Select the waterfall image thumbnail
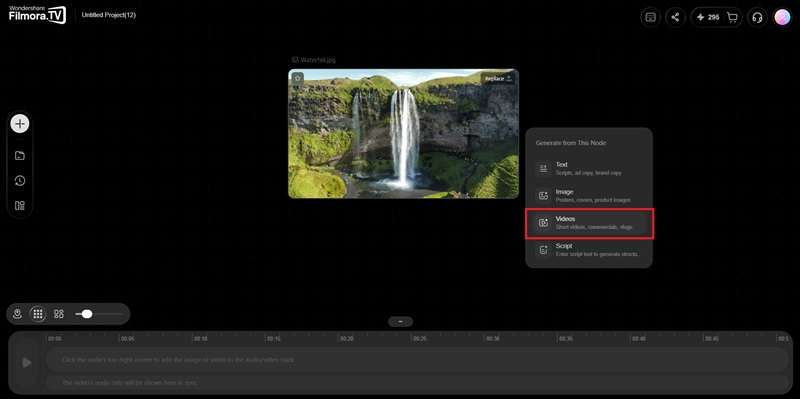The image size is (800, 399). (404, 134)
